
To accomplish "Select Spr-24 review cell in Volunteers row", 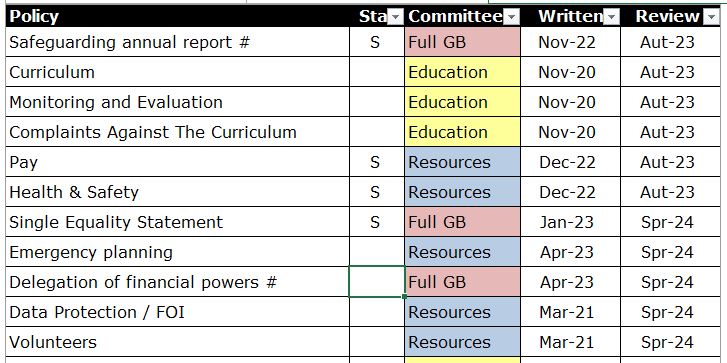I will pyautogui.click(x=670, y=342).
